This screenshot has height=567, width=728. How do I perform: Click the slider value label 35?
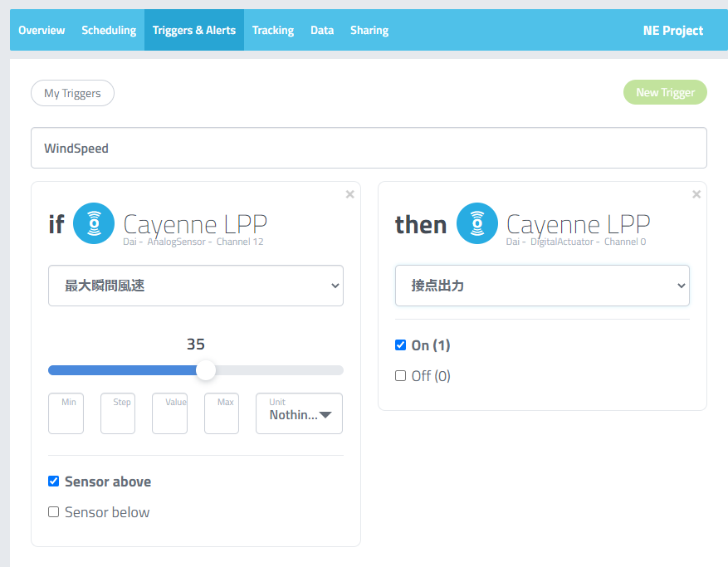[195, 344]
